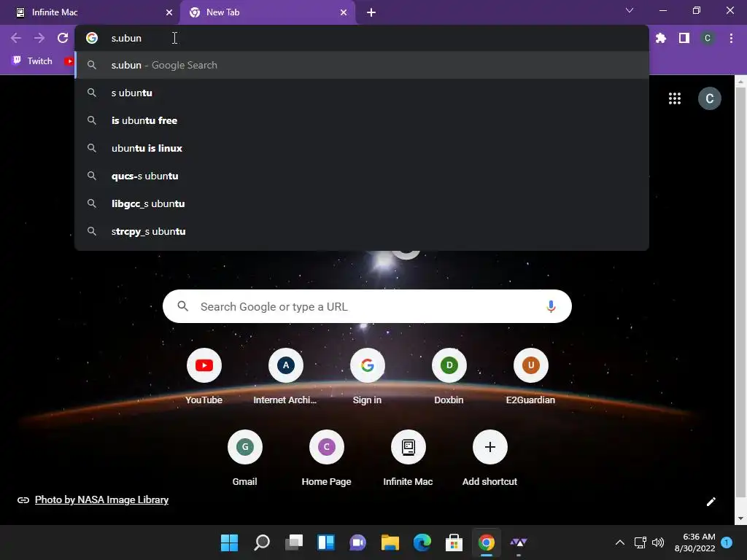
Task: Choose the 'qucs-s ubuntu' suggestion
Action: [x=362, y=176]
